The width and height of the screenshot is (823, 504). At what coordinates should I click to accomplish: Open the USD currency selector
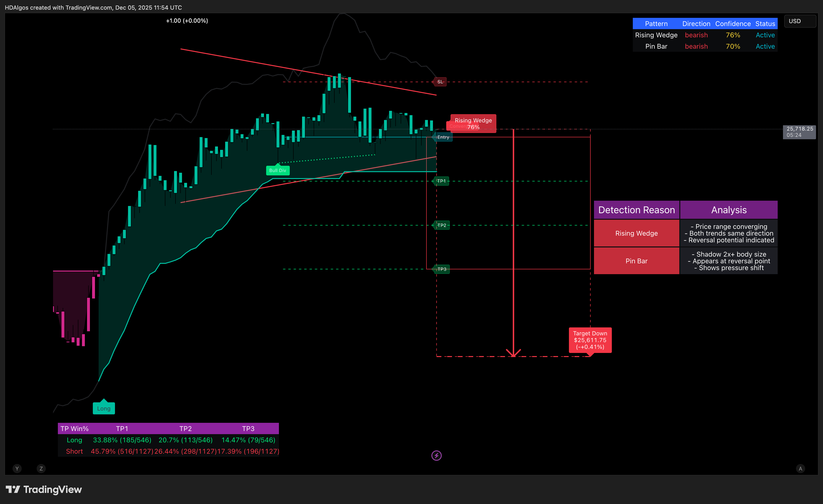coord(800,21)
